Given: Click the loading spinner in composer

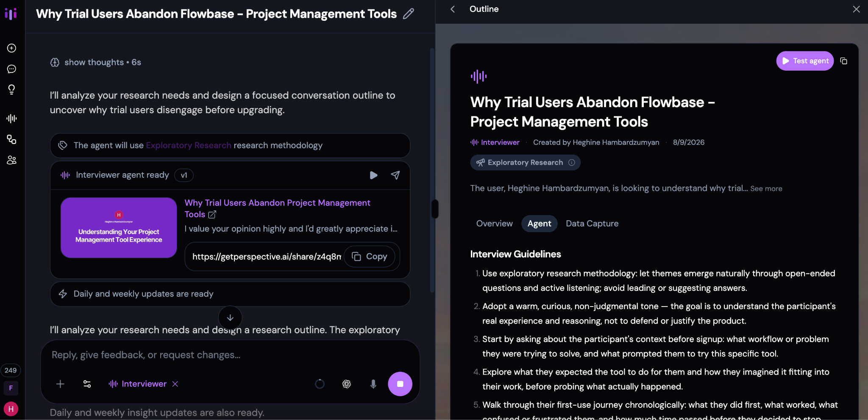Looking at the screenshot, I should 320,384.
